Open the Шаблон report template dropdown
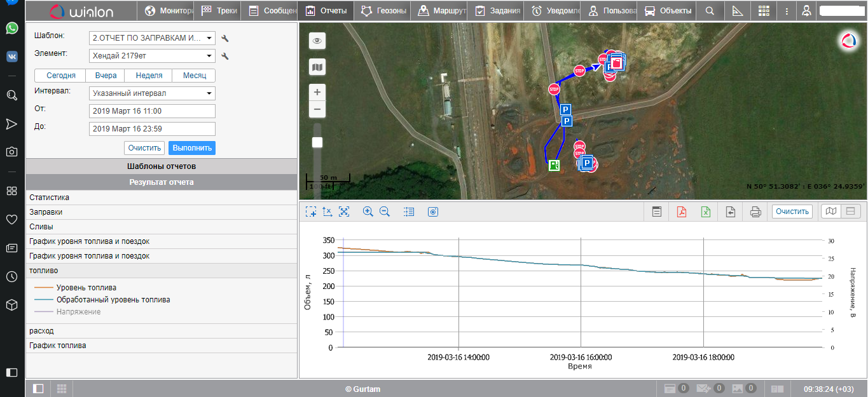The height and width of the screenshot is (397, 868). click(152, 38)
